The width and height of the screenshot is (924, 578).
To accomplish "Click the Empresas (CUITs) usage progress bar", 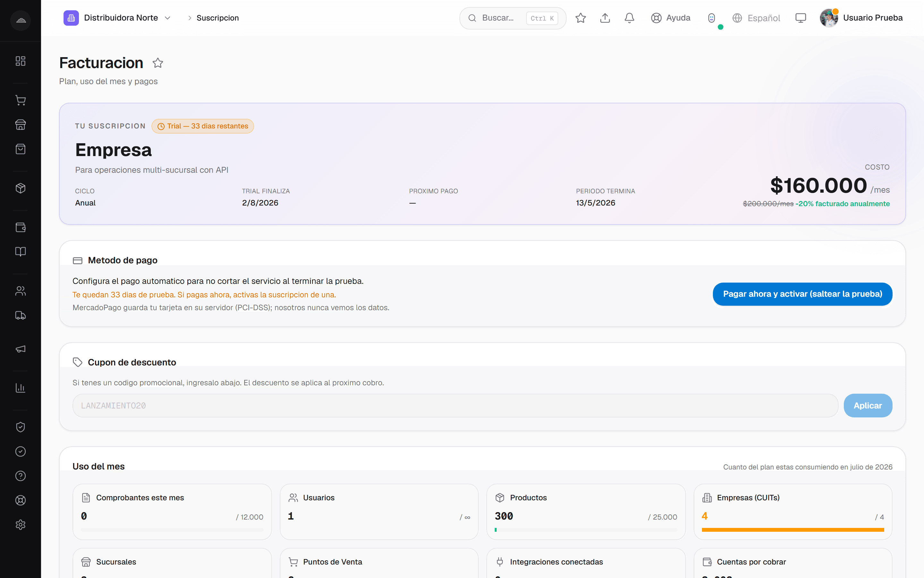I will (x=793, y=530).
